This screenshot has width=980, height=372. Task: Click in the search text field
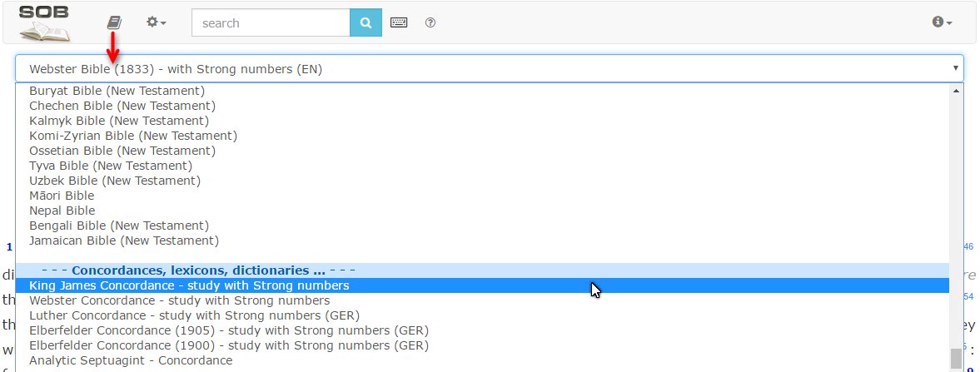pyautogui.click(x=270, y=23)
